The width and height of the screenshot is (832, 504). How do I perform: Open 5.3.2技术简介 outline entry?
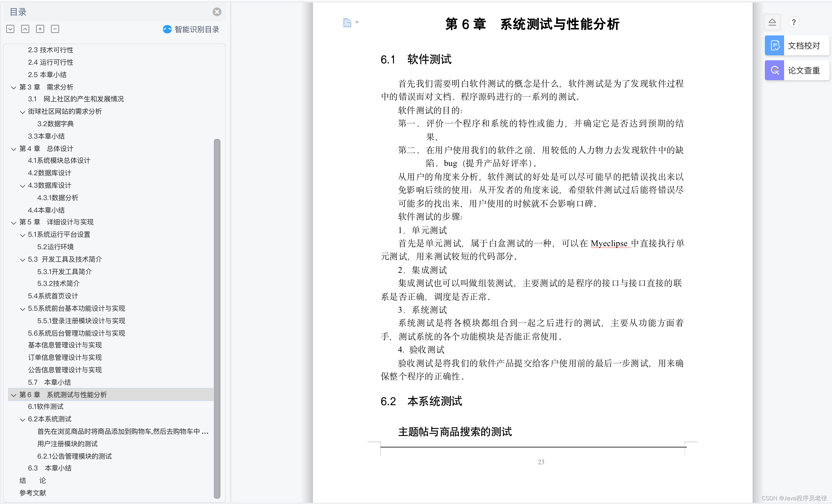pos(58,283)
